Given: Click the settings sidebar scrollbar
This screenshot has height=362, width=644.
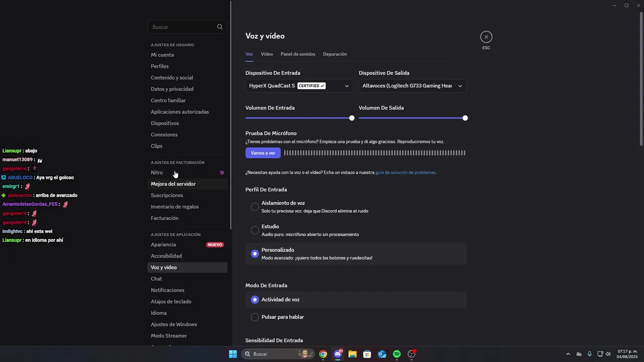Looking at the screenshot, I should point(231,115).
